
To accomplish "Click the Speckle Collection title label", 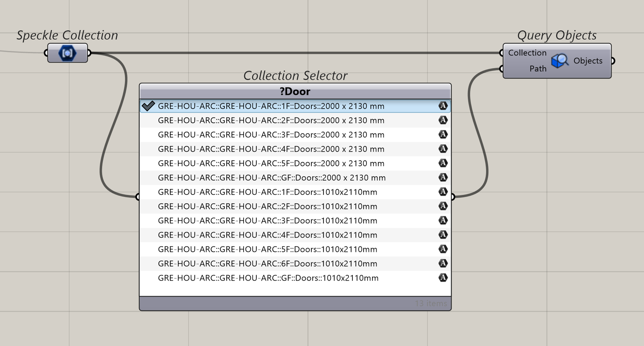I will click(67, 35).
